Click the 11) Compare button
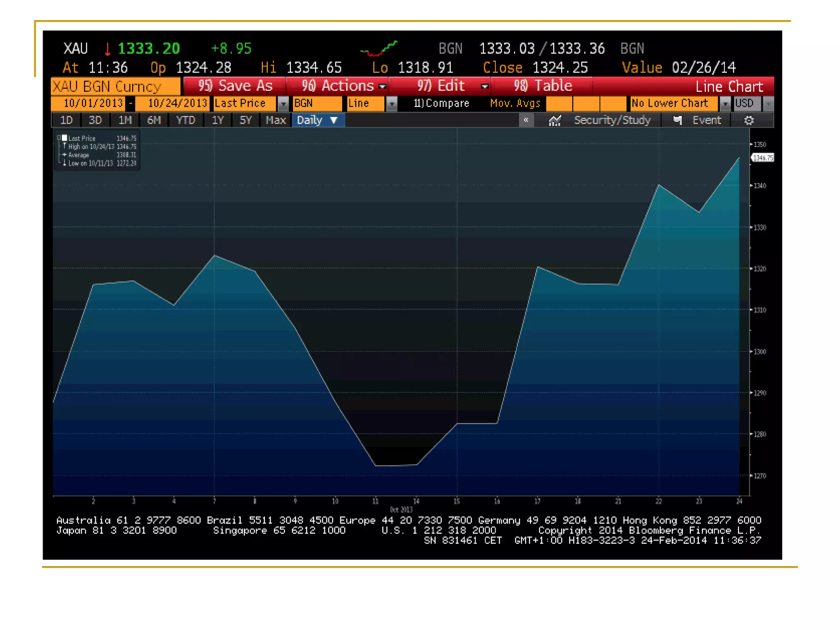 (x=441, y=103)
